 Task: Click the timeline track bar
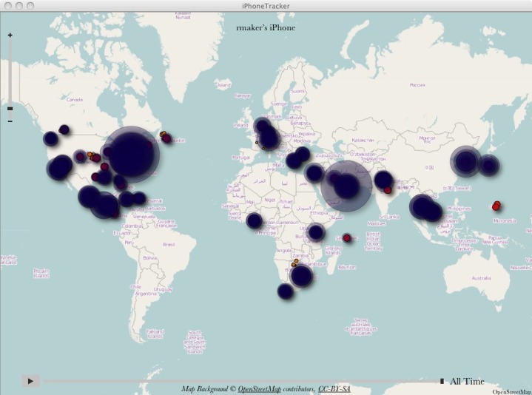(x=241, y=382)
